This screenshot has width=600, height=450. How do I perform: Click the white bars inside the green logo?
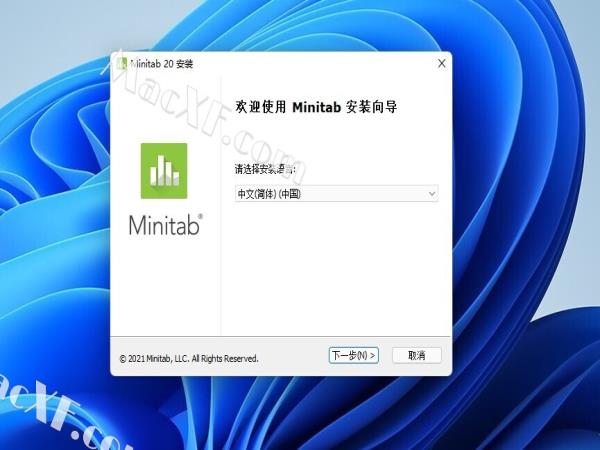point(165,171)
